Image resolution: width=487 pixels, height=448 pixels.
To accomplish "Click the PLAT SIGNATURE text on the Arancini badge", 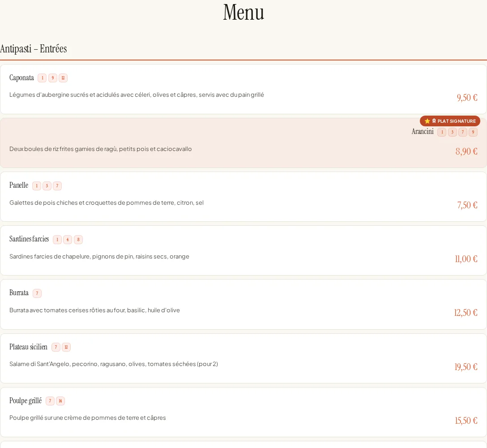I will [457, 121].
